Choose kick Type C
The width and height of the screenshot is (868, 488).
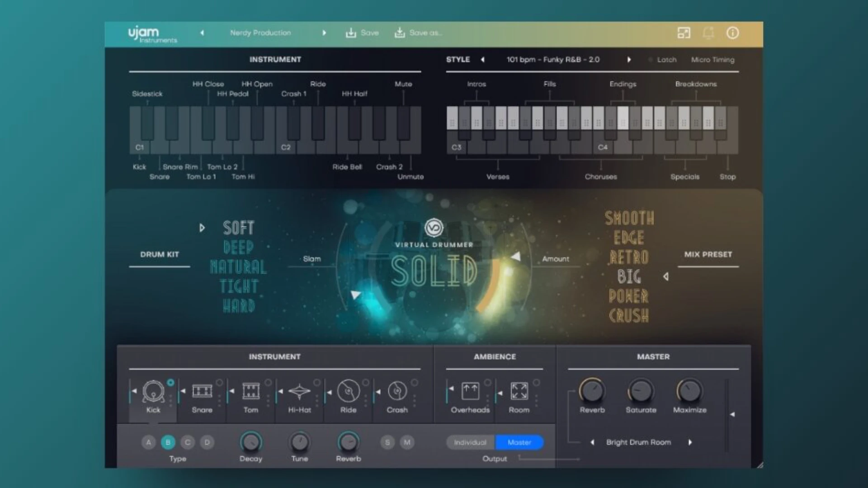coord(188,442)
